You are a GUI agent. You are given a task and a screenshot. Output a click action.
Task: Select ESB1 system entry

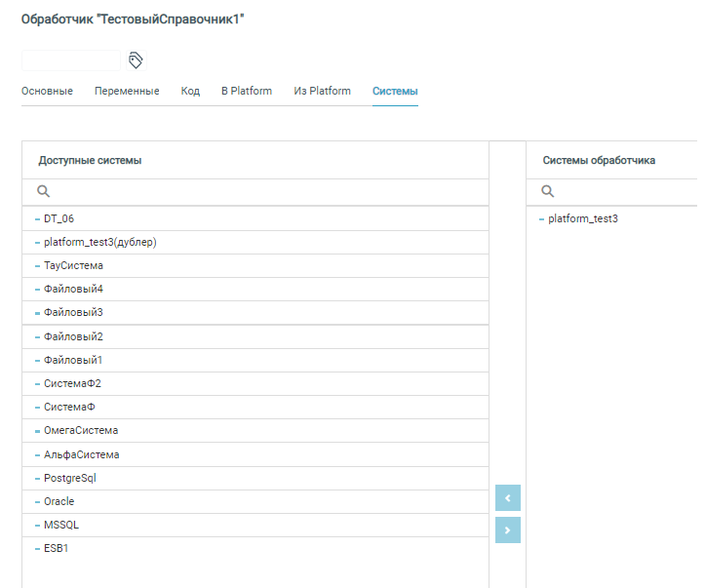tap(56, 548)
